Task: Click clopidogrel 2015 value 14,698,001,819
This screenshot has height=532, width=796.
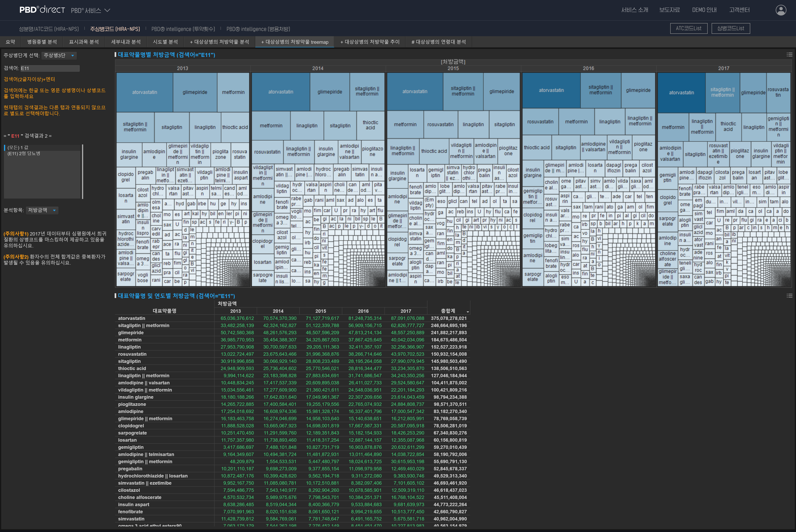Action: [322, 426]
